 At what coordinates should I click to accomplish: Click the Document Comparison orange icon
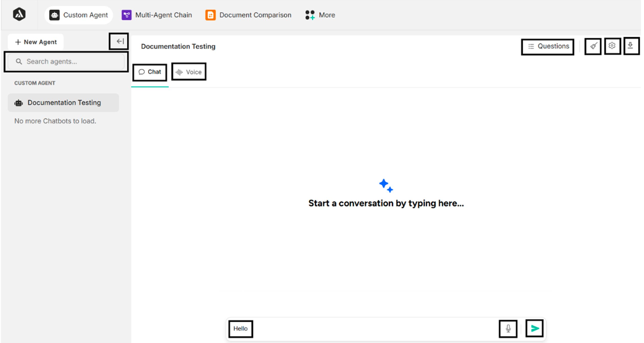tap(210, 15)
